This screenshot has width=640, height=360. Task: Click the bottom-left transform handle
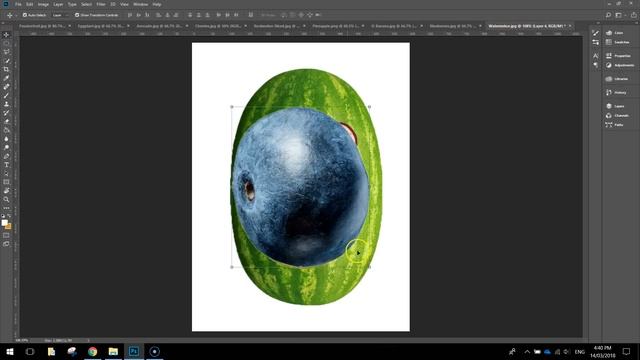click(232, 267)
